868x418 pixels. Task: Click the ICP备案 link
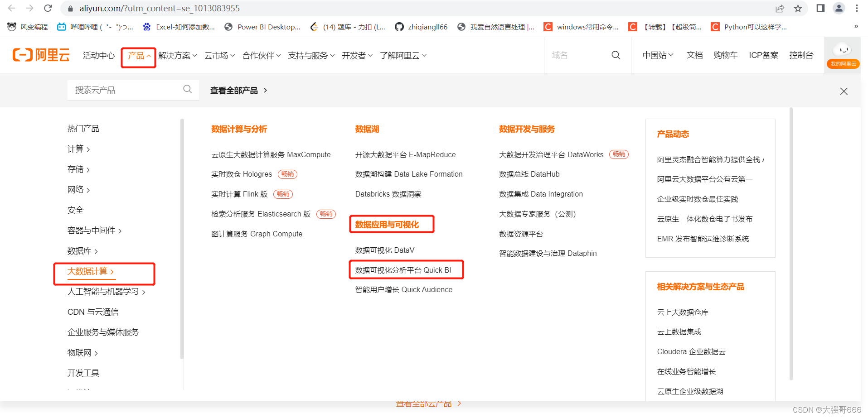pyautogui.click(x=764, y=55)
